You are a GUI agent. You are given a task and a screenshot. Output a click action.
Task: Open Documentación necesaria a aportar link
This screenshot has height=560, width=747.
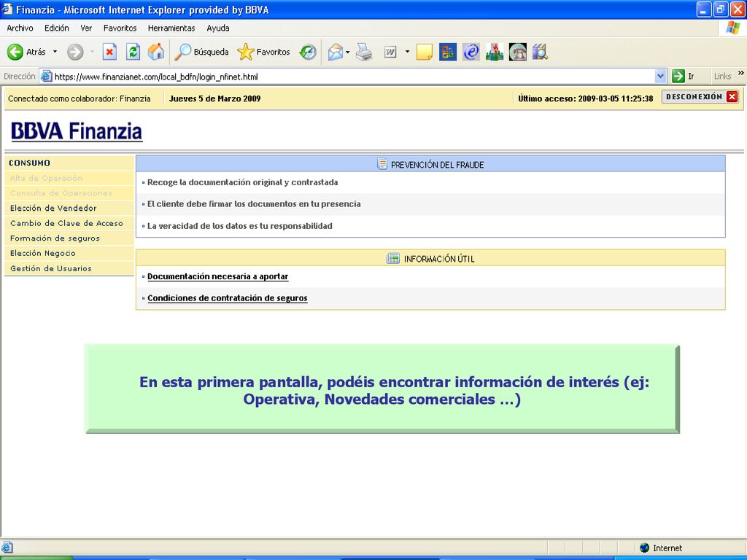(x=217, y=276)
